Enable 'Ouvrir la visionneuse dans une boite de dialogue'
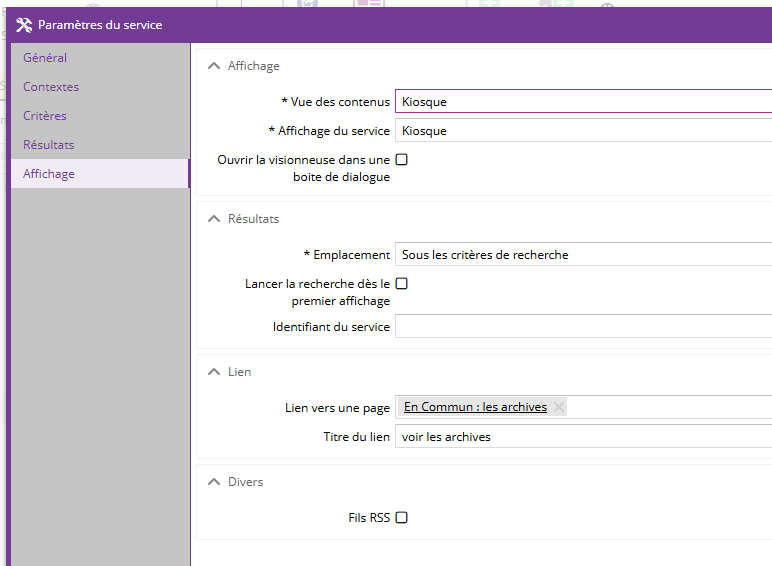 tap(402, 159)
